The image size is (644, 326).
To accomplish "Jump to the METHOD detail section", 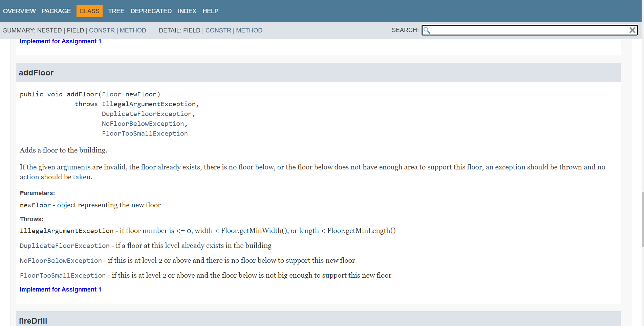I will point(249,30).
